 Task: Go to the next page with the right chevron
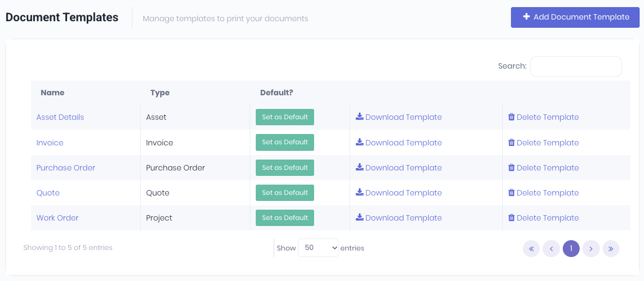tap(591, 248)
